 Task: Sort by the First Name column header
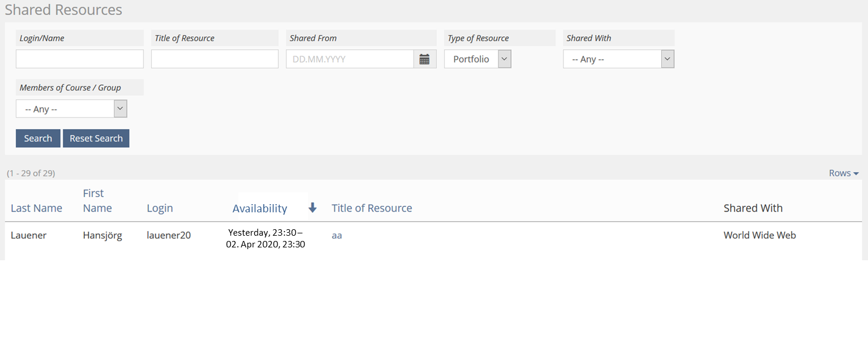tap(97, 201)
